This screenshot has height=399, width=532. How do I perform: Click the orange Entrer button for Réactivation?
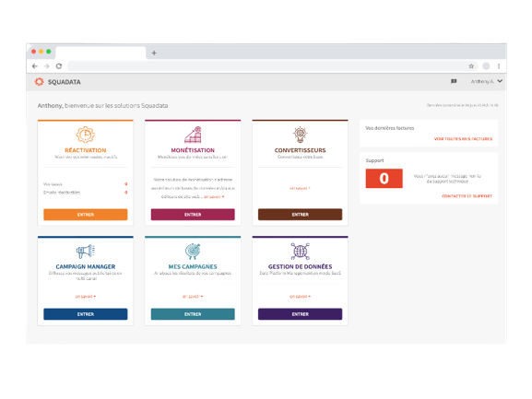click(86, 215)
